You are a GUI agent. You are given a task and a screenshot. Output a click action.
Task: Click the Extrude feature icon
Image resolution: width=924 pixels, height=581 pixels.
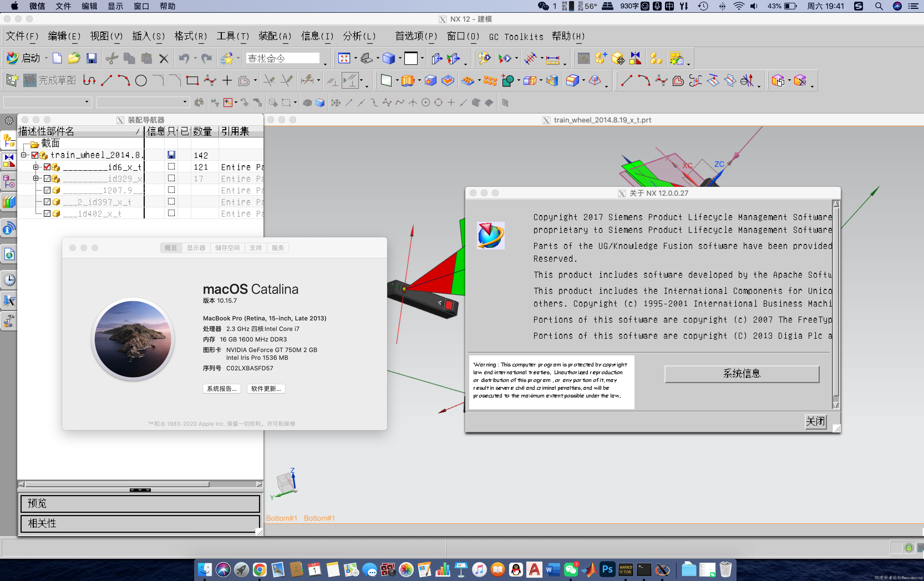point(408,81)
